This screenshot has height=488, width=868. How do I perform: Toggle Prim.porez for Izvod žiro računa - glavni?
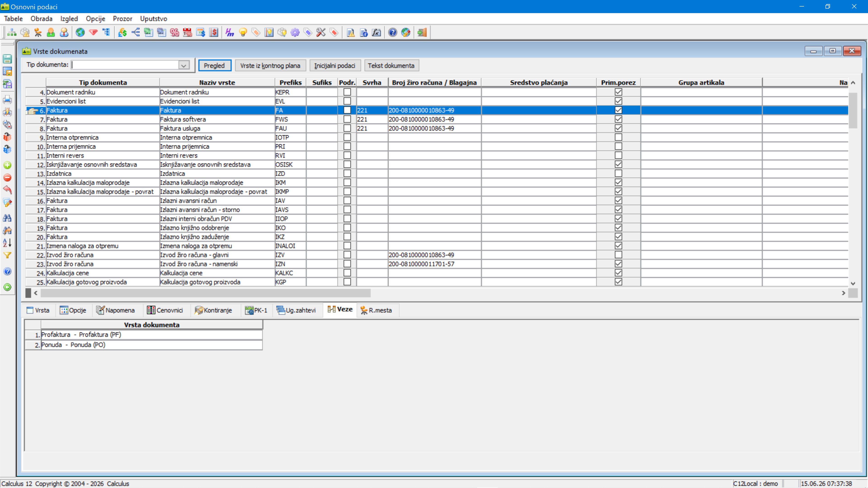(618, 255)
